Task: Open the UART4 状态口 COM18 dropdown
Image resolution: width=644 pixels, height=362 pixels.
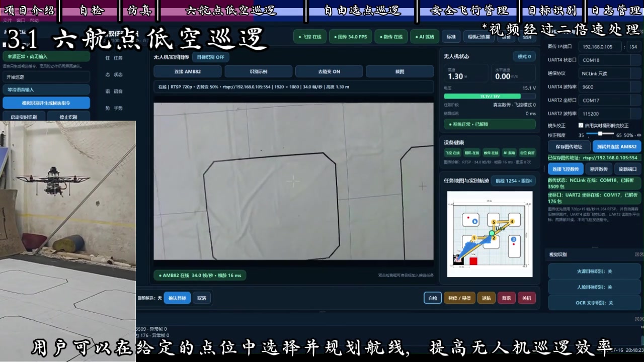Action: pos(610,60)
